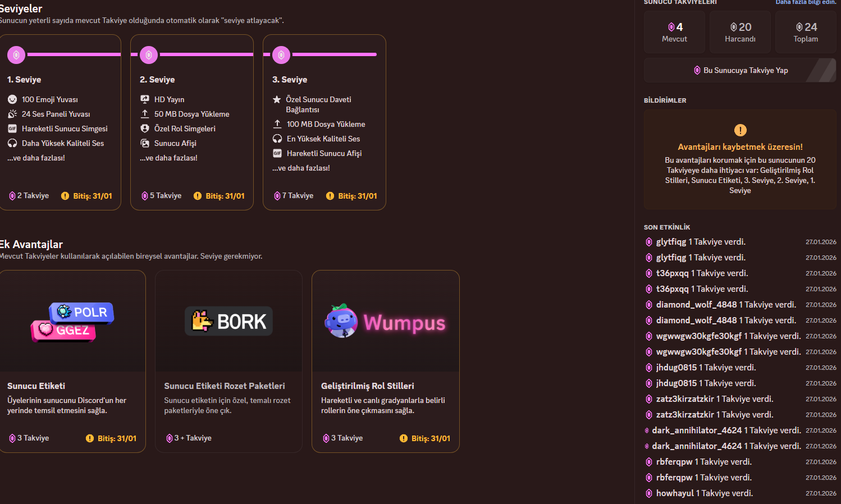The image size is (841, 504).
Task: Click the warning icon in the Geliştirilmiş Rol Stilleri card
Action: click(x=404, y=438)
